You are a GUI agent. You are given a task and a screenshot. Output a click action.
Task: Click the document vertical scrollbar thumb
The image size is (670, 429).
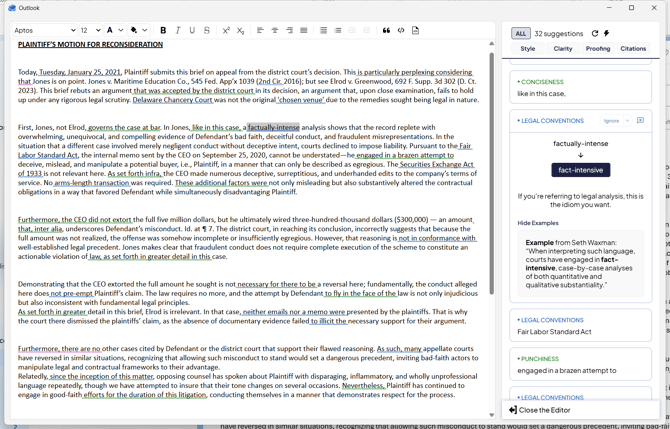click(491, 173)
